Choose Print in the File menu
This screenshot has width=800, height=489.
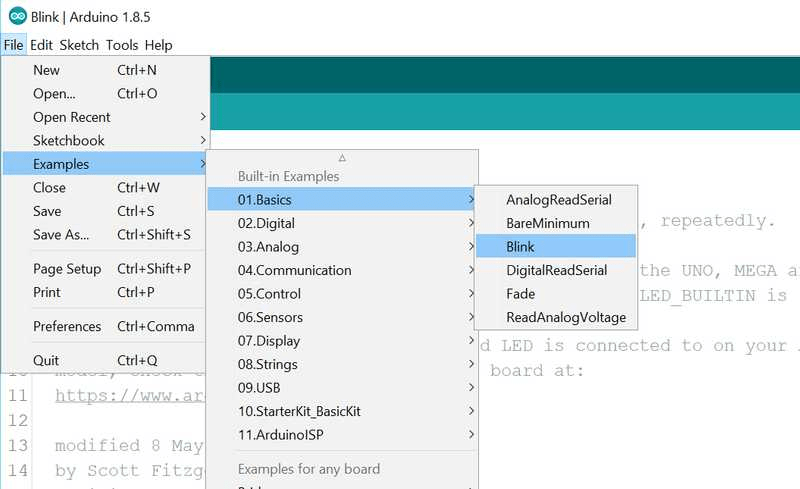click(x=105, y=292)
